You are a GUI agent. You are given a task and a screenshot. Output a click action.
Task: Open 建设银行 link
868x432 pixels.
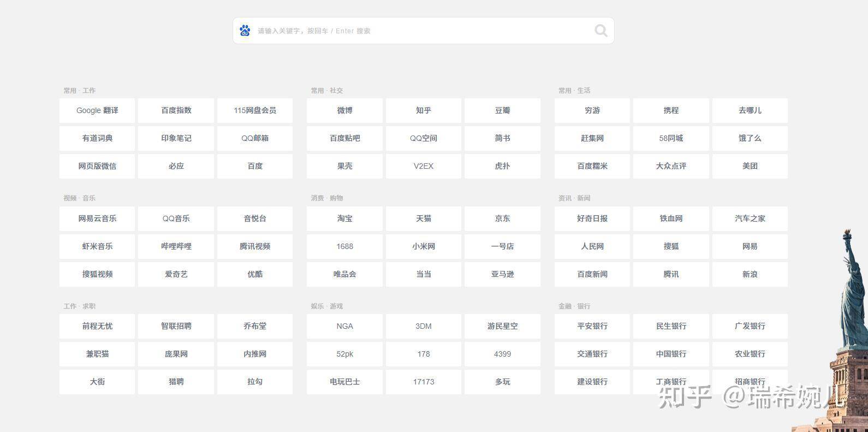coord(592,382)
